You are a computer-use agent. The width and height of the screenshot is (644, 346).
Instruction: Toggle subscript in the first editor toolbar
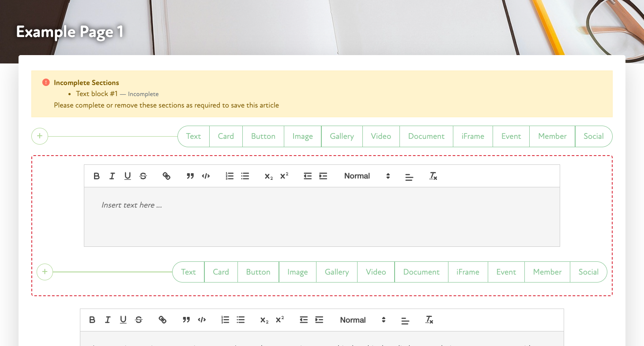269,176
